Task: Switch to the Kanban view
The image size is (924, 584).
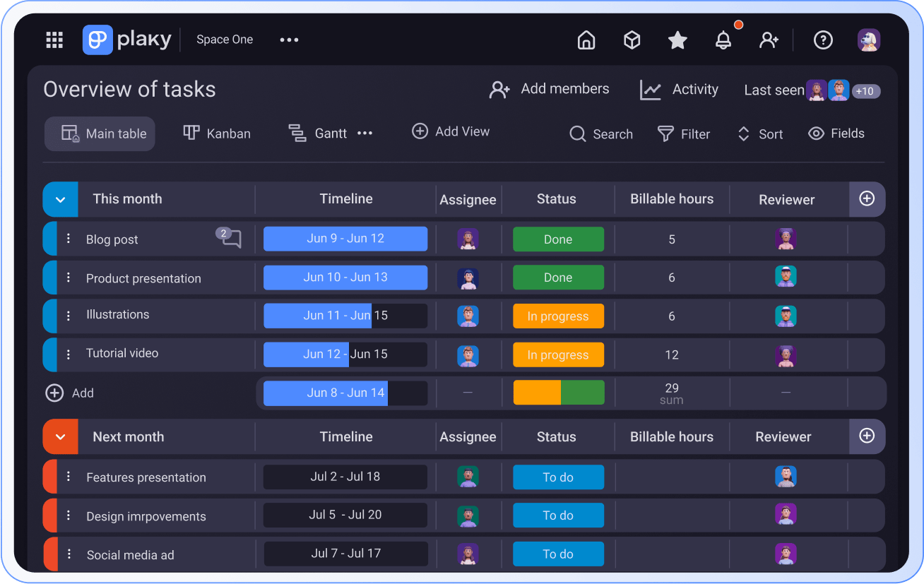Action: coord(217,133)
